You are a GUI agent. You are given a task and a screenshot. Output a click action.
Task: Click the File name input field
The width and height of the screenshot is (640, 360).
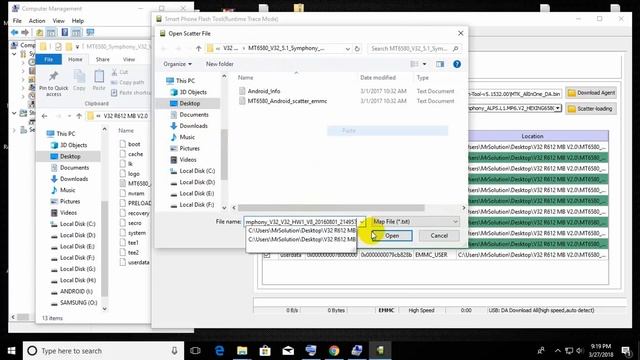pyautogui.click(x=301, y=222)
